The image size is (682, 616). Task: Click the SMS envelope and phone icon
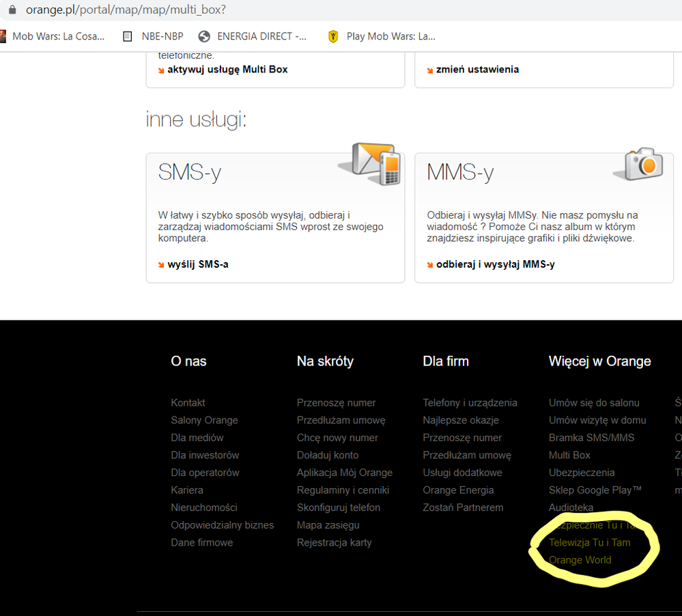click(x=369, y=164)
